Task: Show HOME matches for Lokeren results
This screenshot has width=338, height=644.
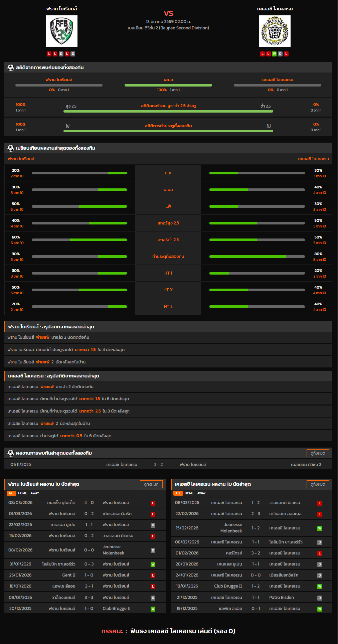Action: tap(189, 493)
